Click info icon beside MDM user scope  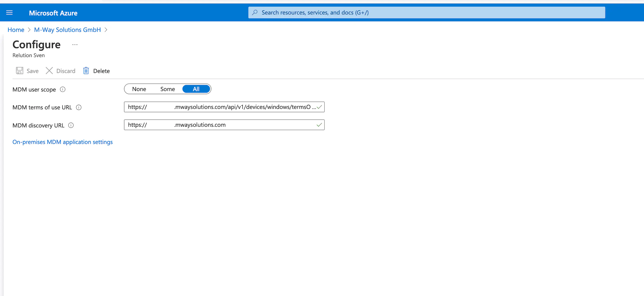tap(63, 89)
